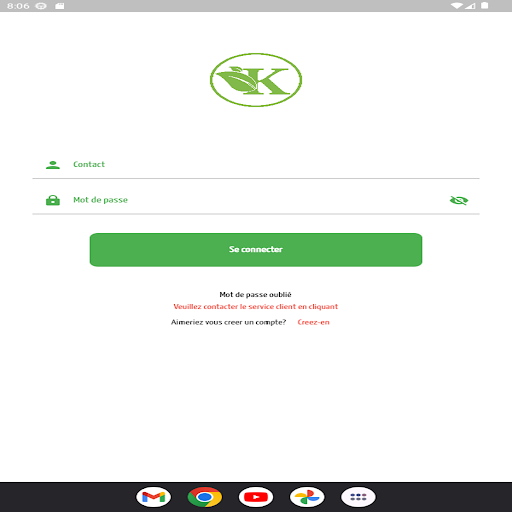512x512 pixels.
Task: Tap the Wi-Fi status icon
Action: click(457, 6)
